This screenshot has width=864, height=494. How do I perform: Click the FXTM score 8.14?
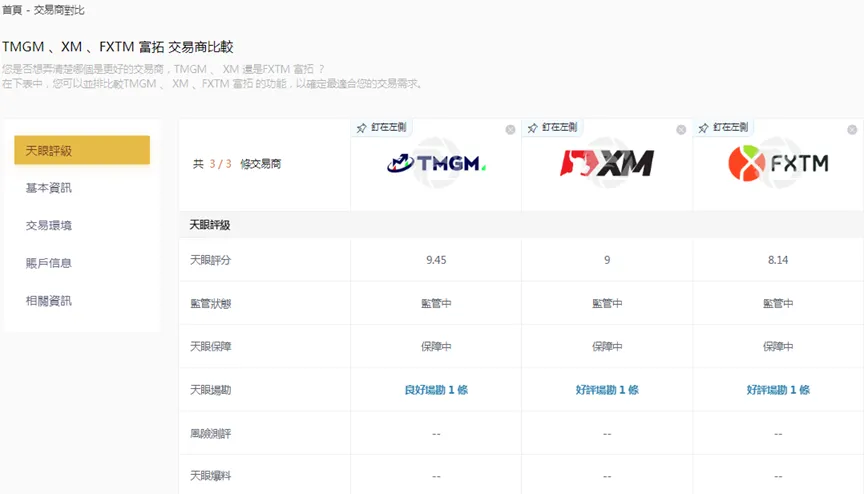778,260
